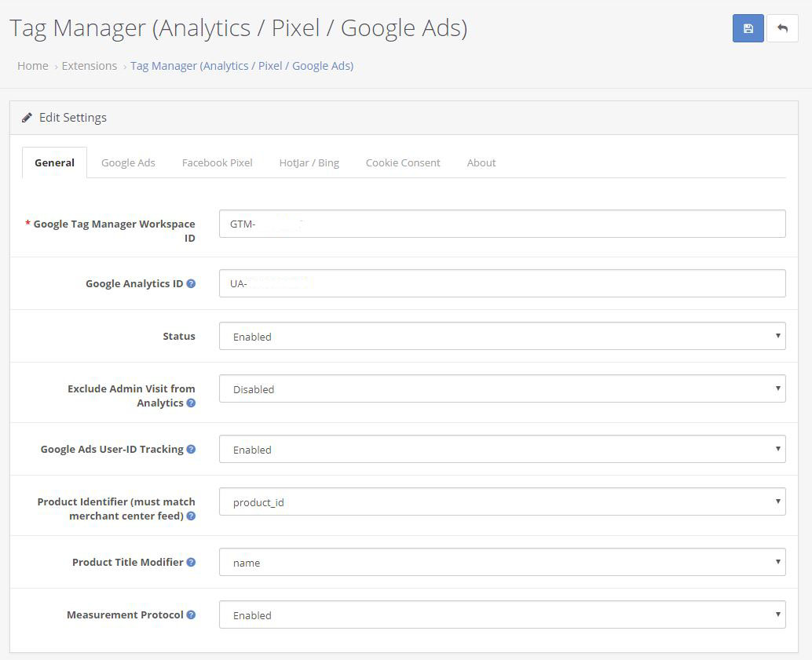Click Tag Manager breadcrumb link
This screenshot has width=812, height=660.
(242, 66)
